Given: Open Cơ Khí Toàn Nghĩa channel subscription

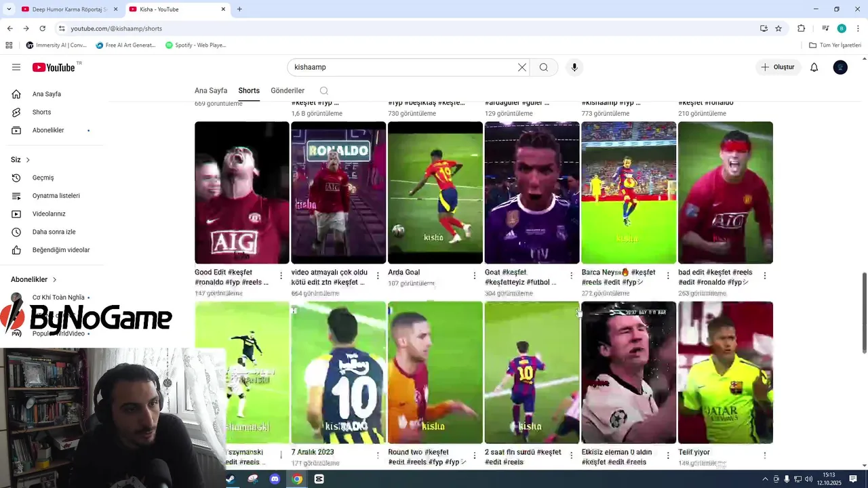Looking at the screenshot, I should (58, 298).
